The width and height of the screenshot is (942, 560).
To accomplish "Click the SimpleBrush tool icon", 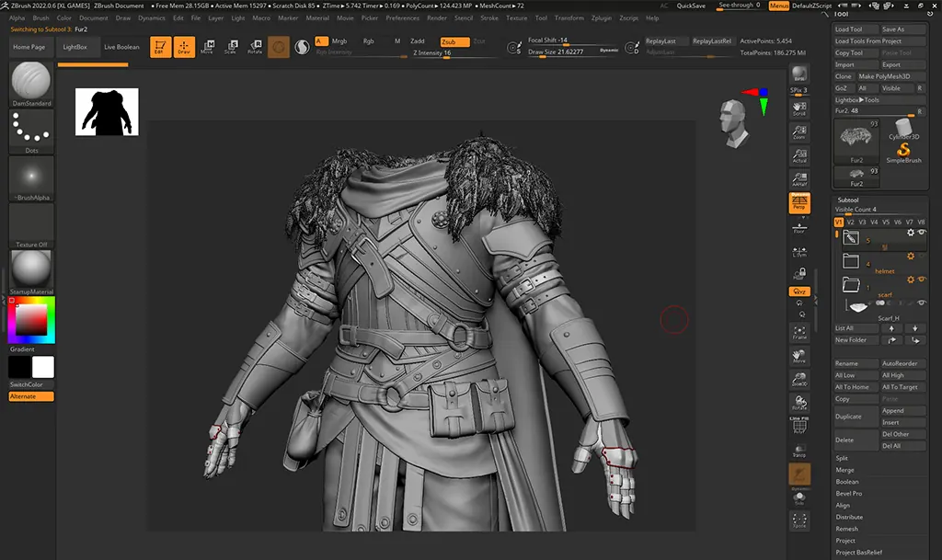I will tap(903, 152).
